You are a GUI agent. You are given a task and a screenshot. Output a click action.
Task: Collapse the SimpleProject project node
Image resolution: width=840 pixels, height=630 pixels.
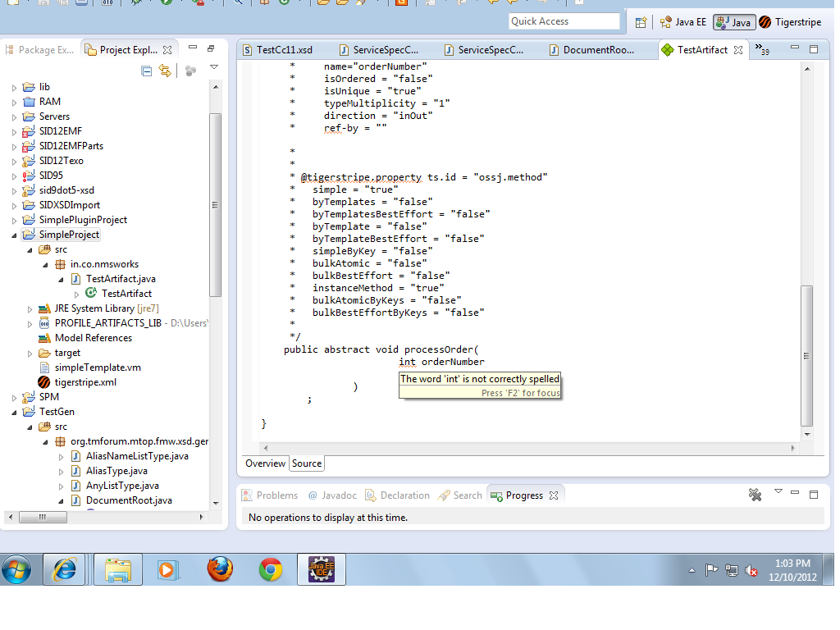(15, 235)
